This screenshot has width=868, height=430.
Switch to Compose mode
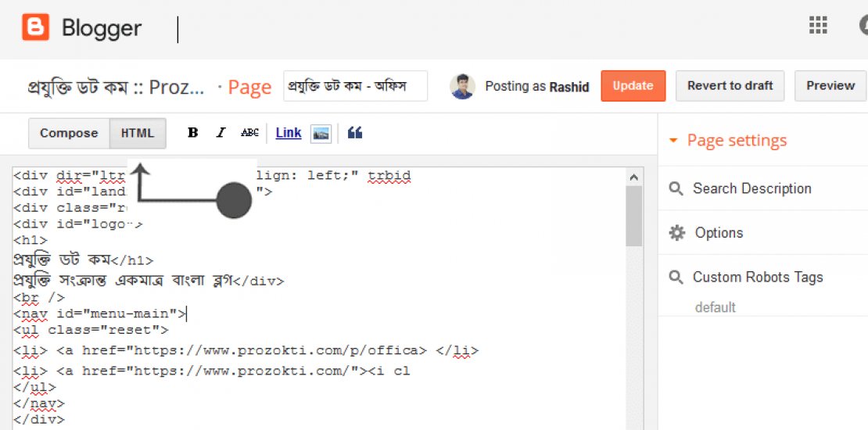(69, 133)
